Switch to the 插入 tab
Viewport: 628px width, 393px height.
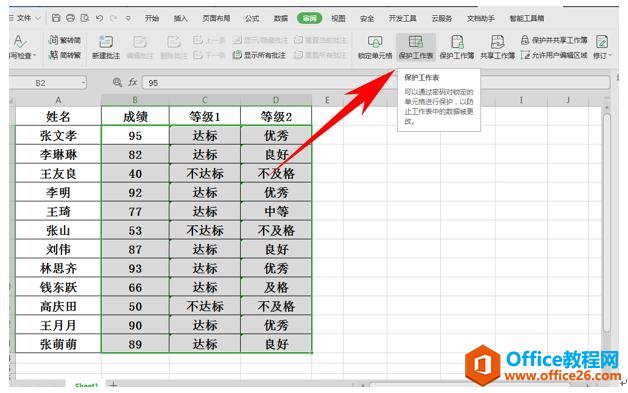(x=180, y=18)
